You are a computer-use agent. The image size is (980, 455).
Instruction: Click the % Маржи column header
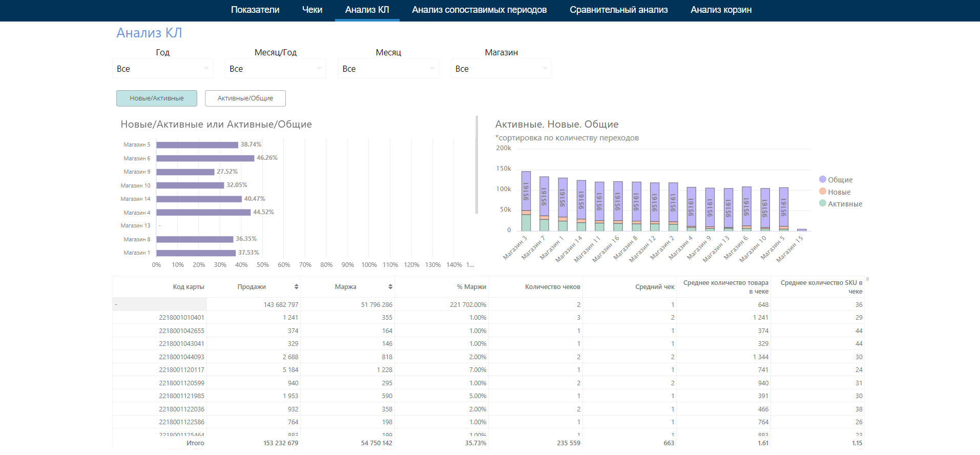coord(472,287)
